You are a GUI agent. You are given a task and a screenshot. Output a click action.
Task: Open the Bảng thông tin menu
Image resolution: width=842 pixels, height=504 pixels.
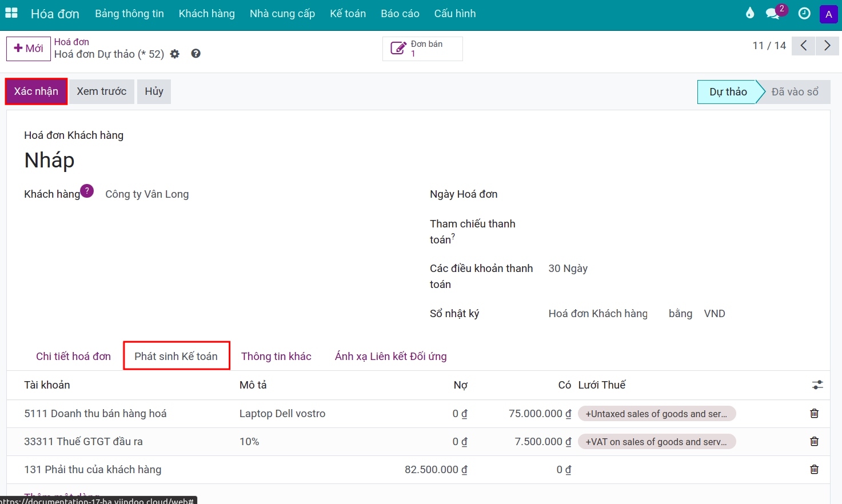click(x=129, y=14)
